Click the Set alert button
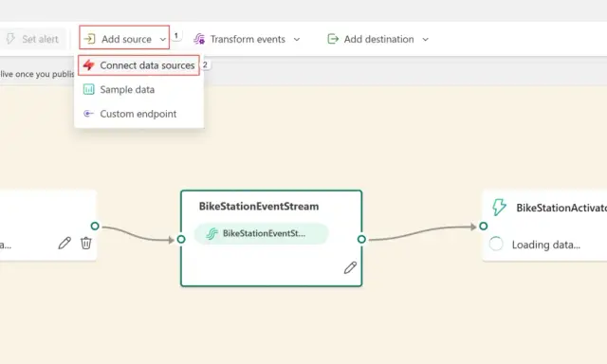 32,39
